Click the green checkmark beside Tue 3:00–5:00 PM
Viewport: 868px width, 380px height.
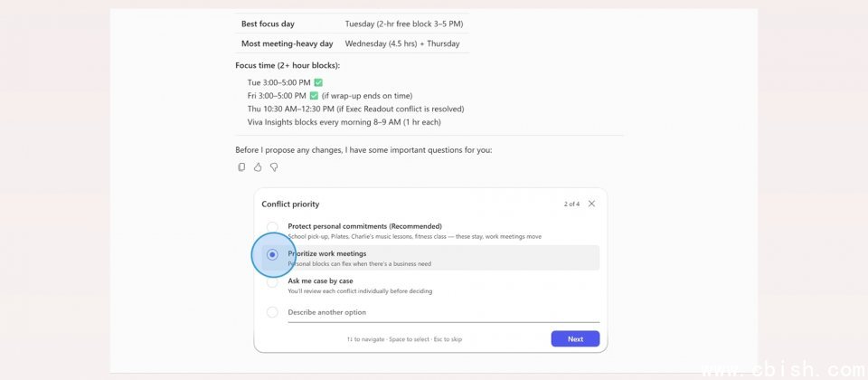tap(318, 82)
